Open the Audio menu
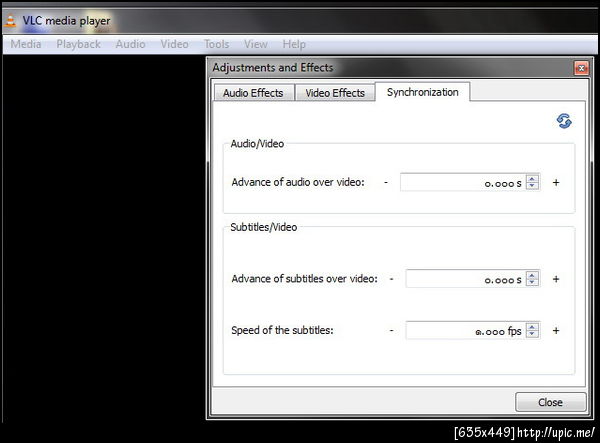This screenshot has width=600, height=443. (130, 44)
